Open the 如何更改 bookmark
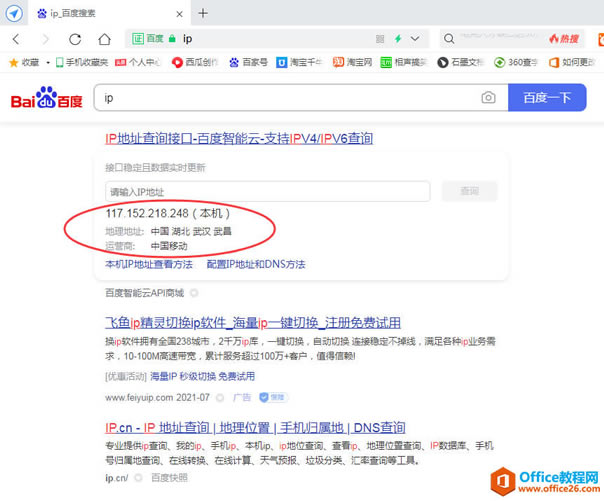The image size is (604, 501). tap(572, 62)
